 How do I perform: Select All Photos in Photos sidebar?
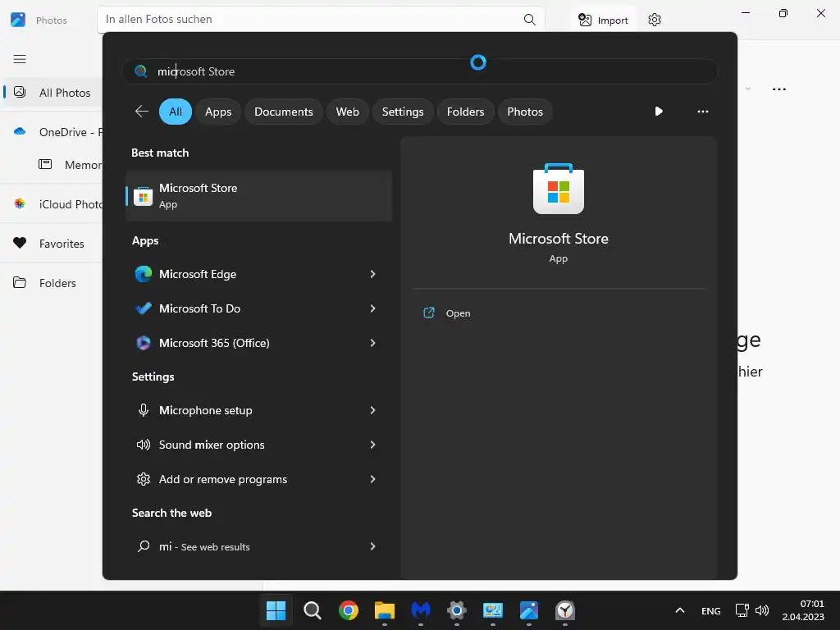[52, 93]
